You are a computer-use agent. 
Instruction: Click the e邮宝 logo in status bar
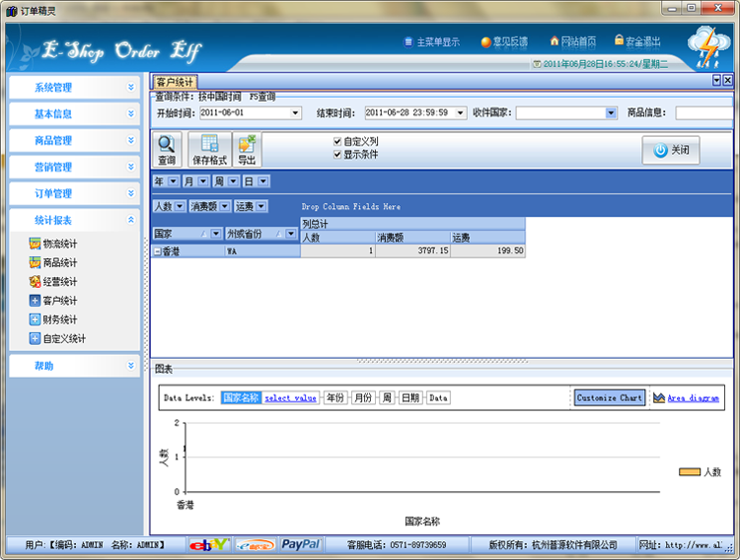255,545
